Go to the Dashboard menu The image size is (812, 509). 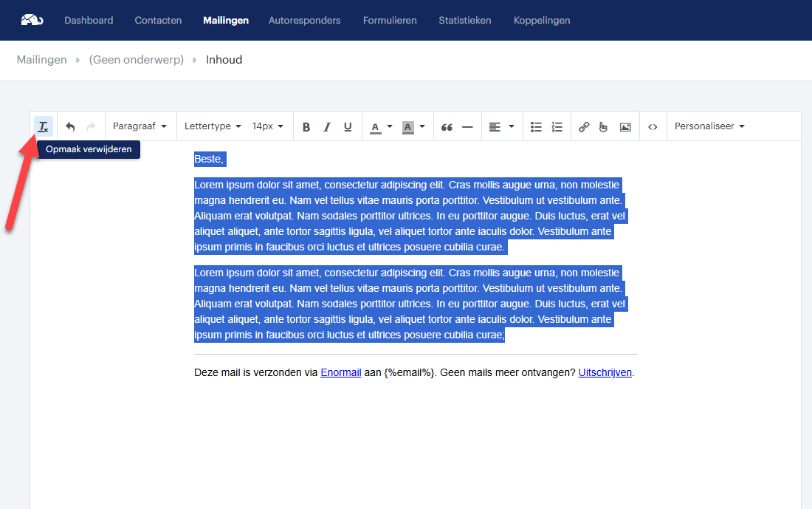[89, 20]
